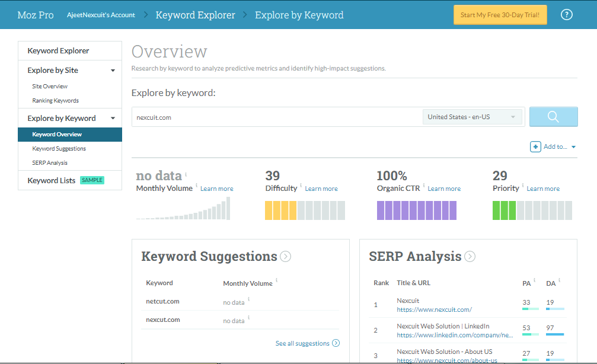Click info icon next to no data volume
The image size is (597, 364).
[x=186, y=174]
